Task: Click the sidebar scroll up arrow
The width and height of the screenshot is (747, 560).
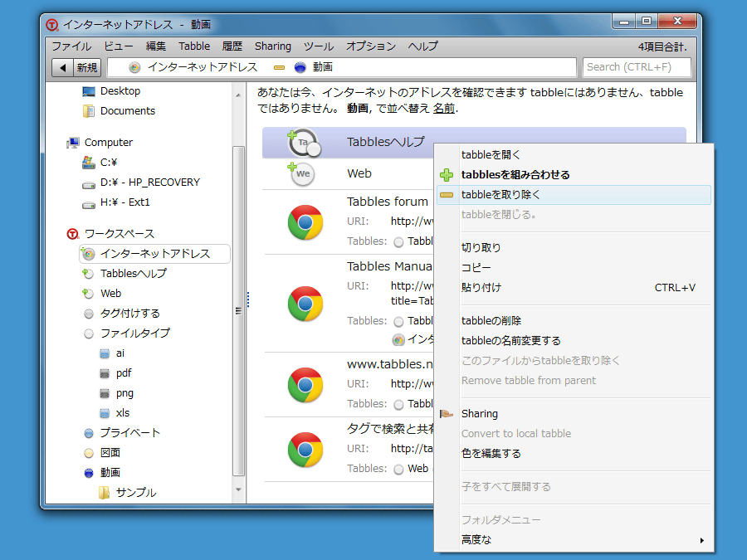Action: (x=238, y=95)
